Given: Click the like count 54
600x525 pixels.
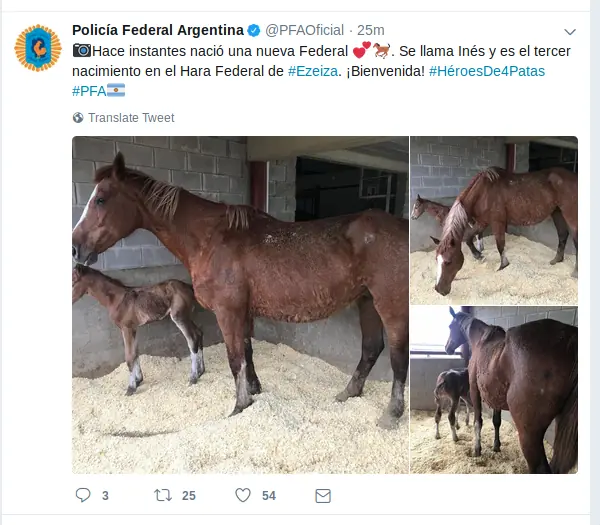Looking at the screenshot, I should pos(269,496).
